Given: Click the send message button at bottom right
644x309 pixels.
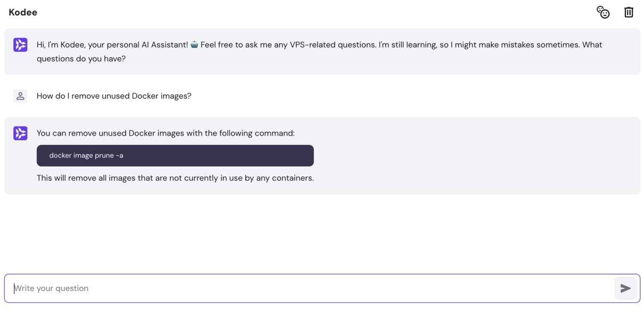Looking at the screenshot, I should [x=626, y=288].
